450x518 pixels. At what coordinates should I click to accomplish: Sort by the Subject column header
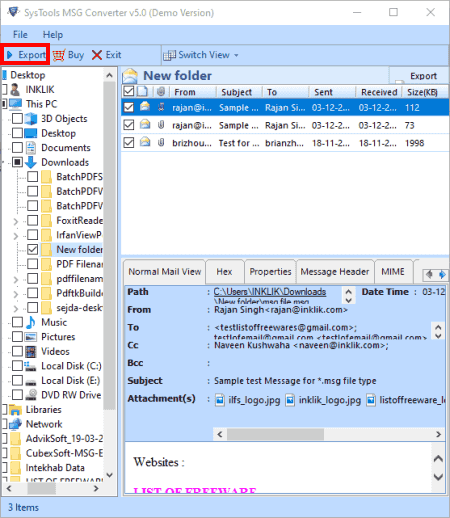(239, 92)
